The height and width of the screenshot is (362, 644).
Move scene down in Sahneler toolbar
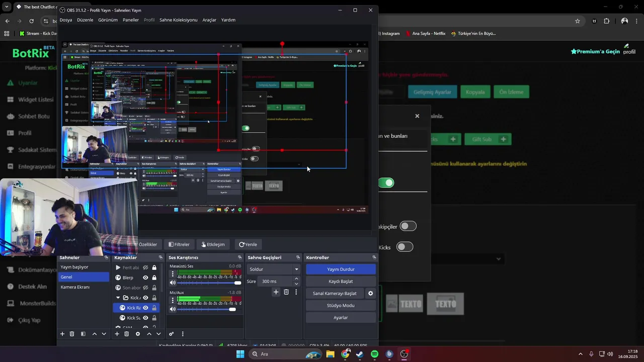104,334
